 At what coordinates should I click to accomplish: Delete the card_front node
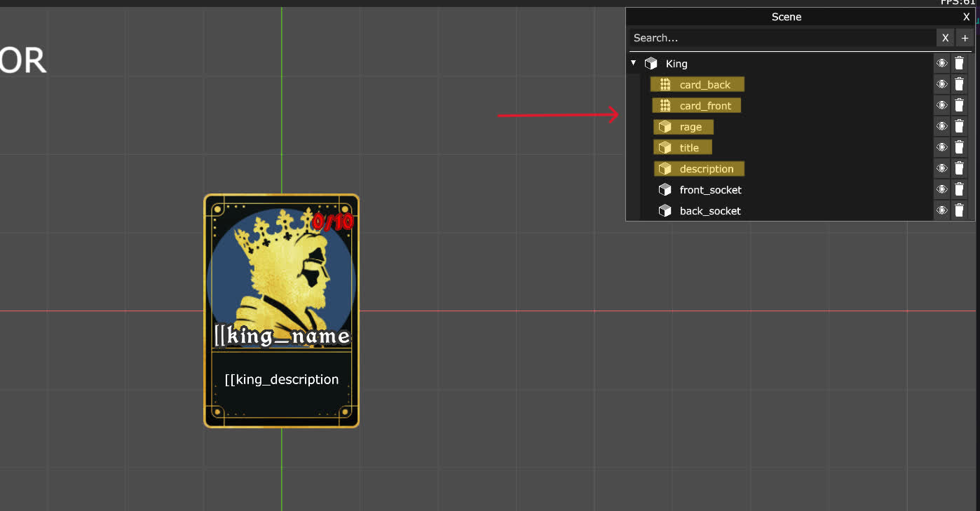pyautogui.click(x=959, y=105)
